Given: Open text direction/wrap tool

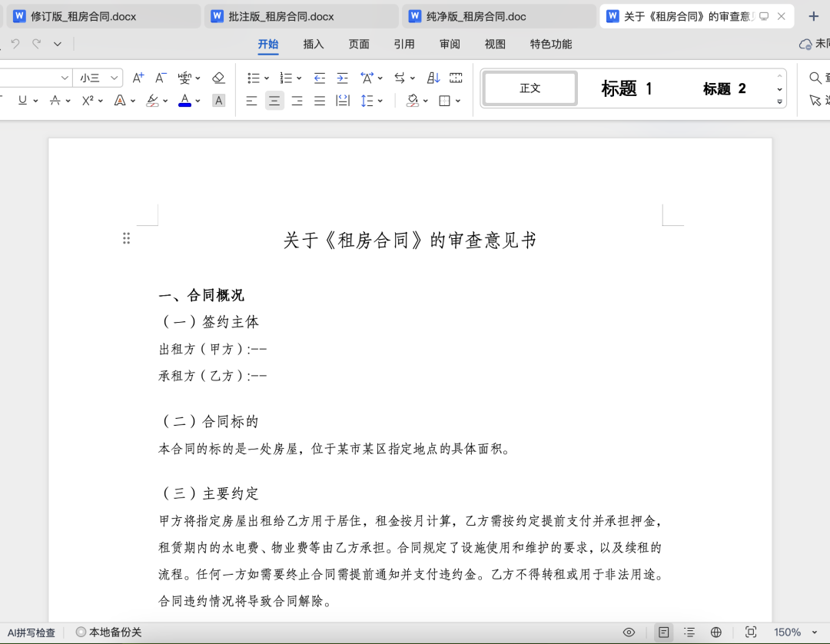Looking at the screenshot, I should pyautogui.click(x=400, y=78).
